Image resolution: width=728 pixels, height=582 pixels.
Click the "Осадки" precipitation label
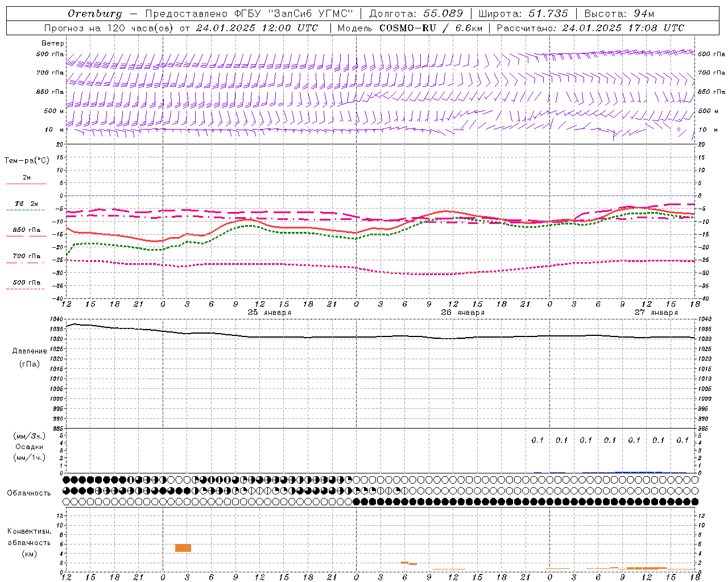coord(30,447)
